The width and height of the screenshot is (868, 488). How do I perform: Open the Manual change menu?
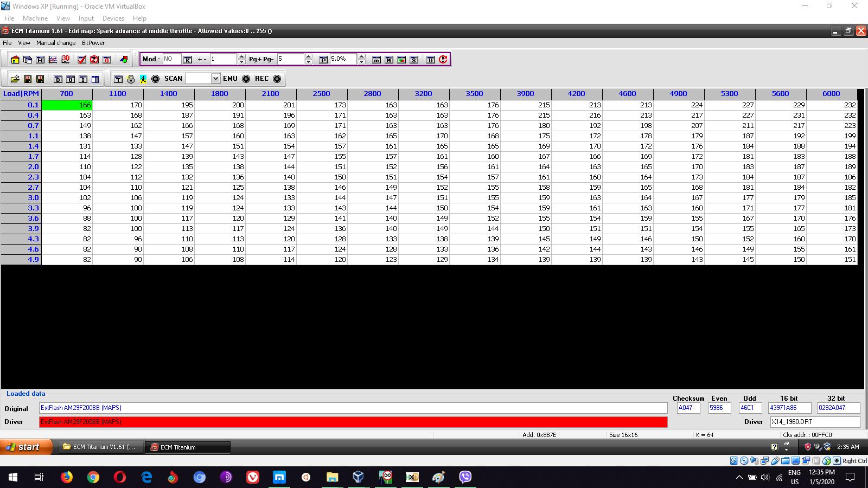[x=56, y=43]
